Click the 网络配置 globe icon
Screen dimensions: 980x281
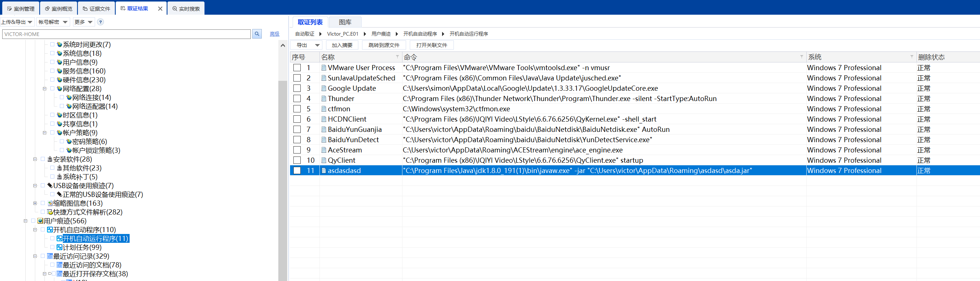pos(59,89)
